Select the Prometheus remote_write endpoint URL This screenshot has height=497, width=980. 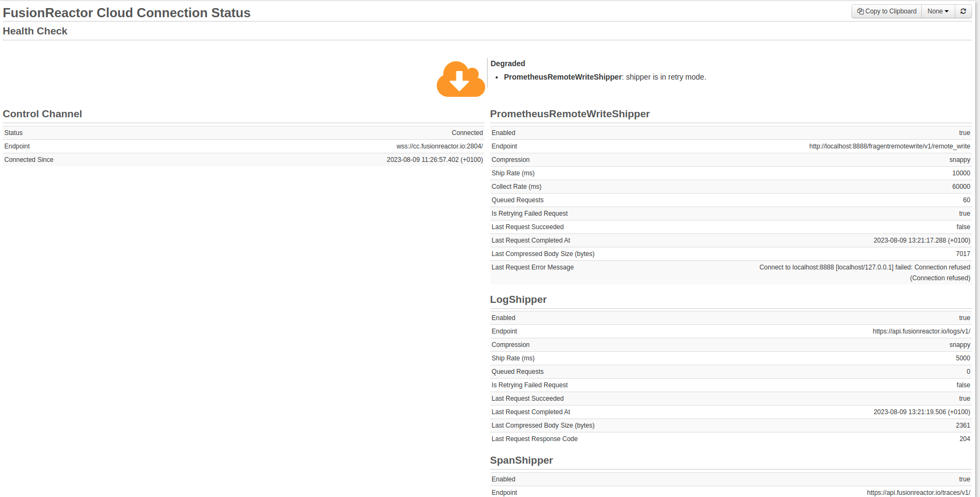(890, 146)
